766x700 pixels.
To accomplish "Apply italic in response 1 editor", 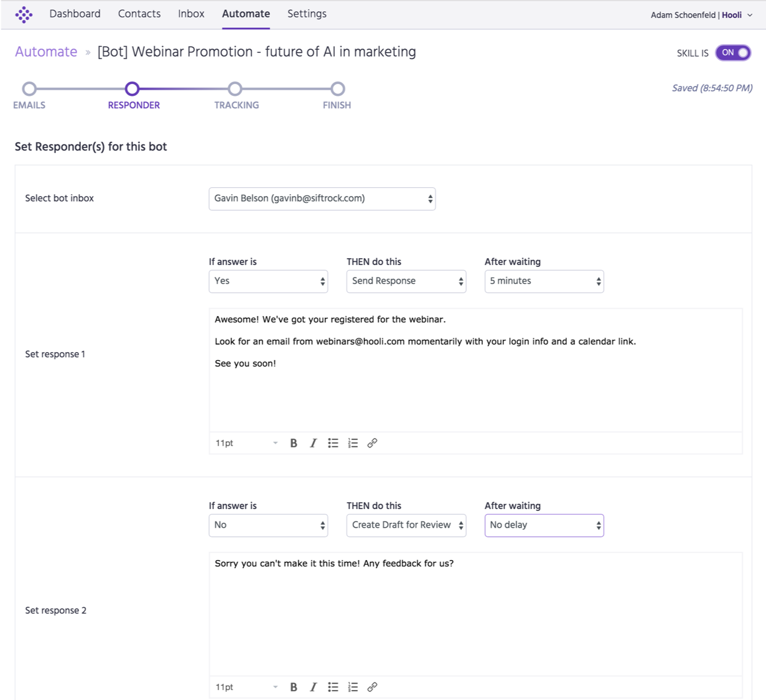I will (313, 443).
